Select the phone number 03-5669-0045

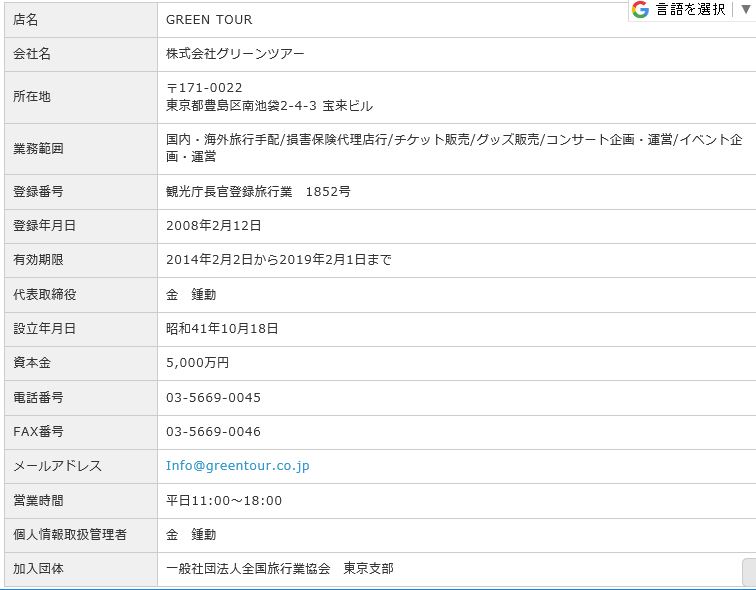(x=213, y=398)
